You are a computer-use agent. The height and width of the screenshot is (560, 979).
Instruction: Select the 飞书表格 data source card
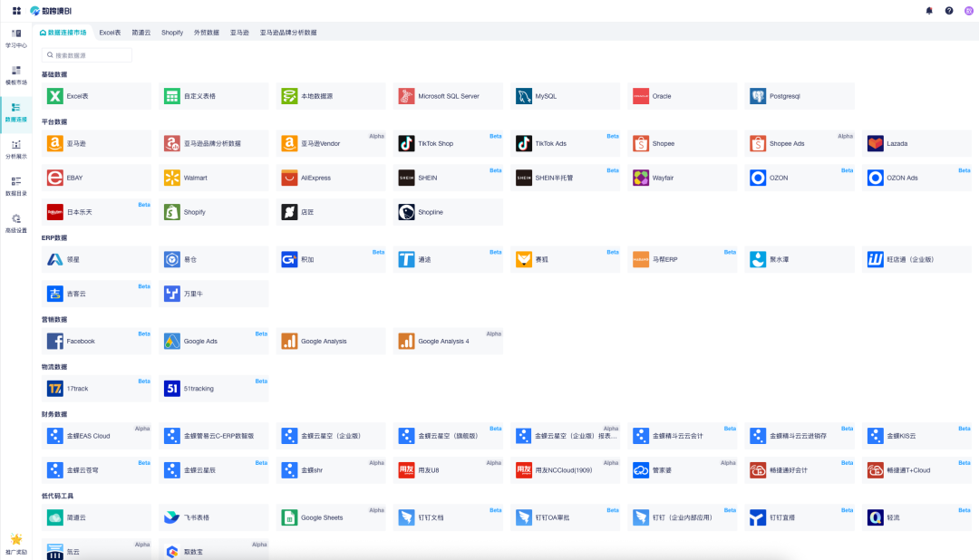coord(214,517)
